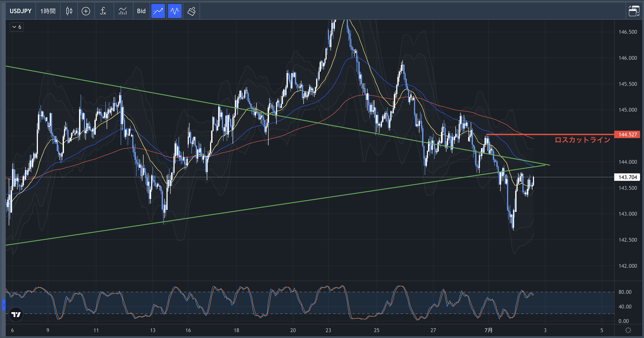Click the 80.00 oscillator scale label
The height and width of the screenshot is (338, 644).
tap(625, 292)
